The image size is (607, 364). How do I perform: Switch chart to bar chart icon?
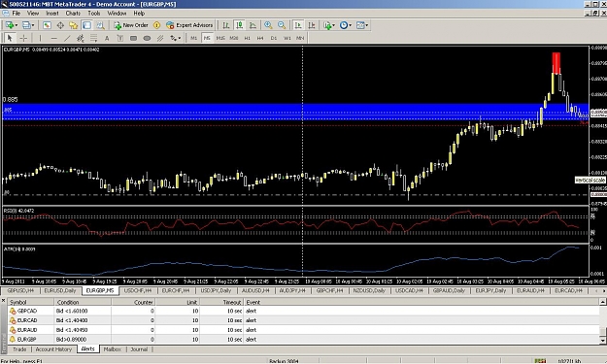(x=226, y=25)
